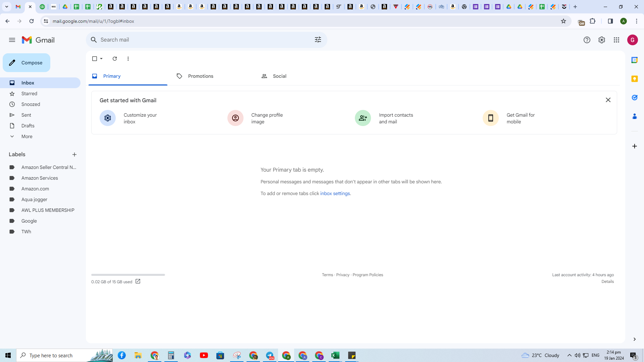
Task: Open the Drafts folder
Action: tap(40, 126)
